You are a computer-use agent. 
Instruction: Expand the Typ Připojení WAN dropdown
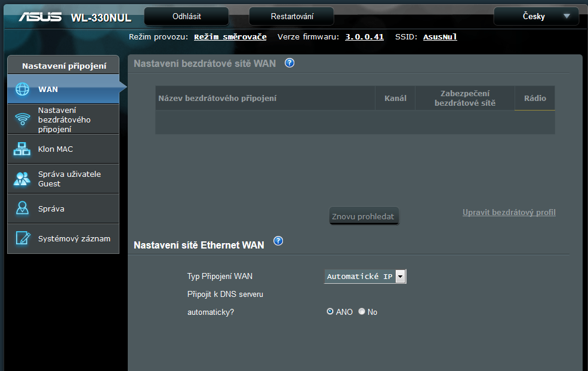[400, 277]
